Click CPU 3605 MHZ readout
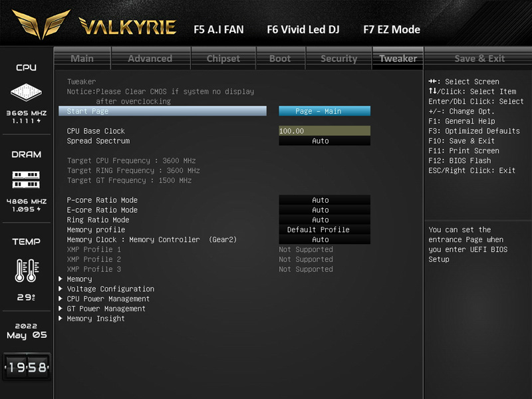 coord(27,113)
